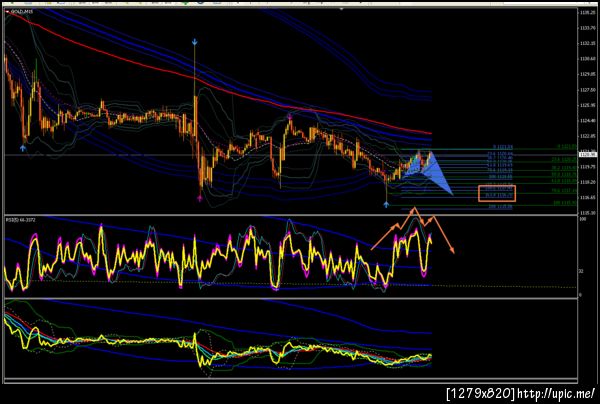
Task: Click the 1127.50 value on the price scale
Action: pyautogui.click(x=587, y=91)
